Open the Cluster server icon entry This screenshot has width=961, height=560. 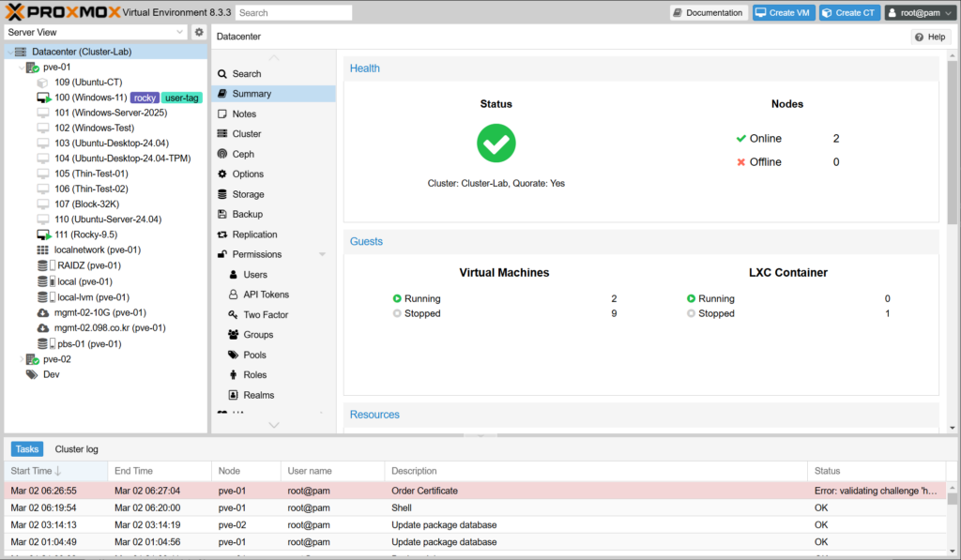coord(222,134)
